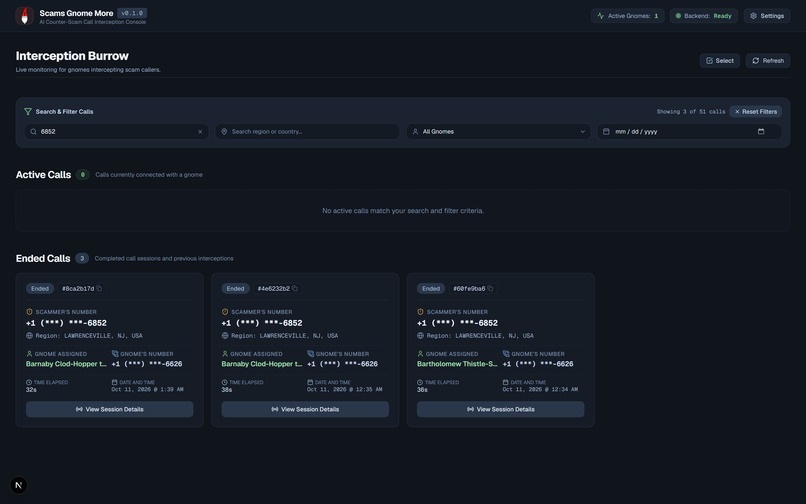This screenshot has width=806, height=504.
Task: Copy call ID #8ca2b17d using the copy icon
Action: [x=99, y=289]
